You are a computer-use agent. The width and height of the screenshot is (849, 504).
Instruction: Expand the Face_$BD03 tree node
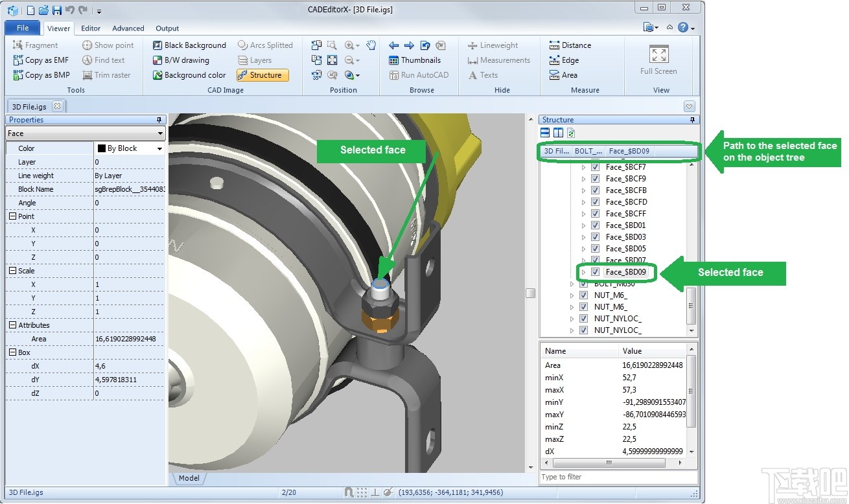(583, 237)
